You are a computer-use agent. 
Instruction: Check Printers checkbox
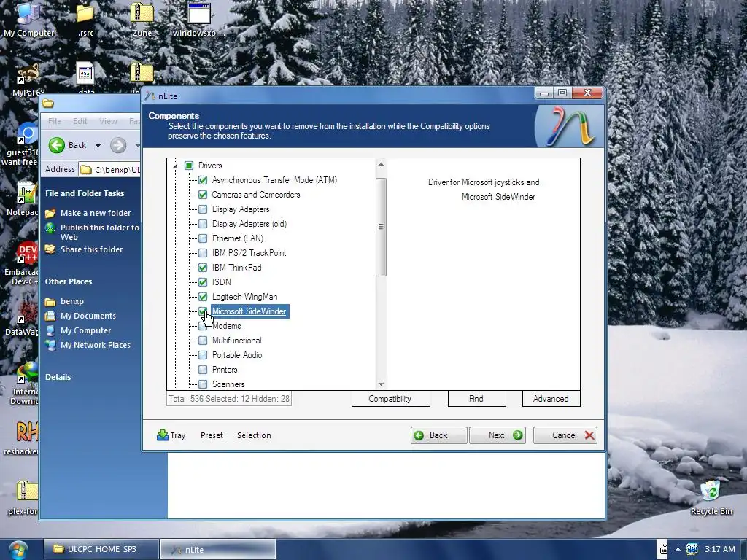pyautogui.click(x=203, y=370)
